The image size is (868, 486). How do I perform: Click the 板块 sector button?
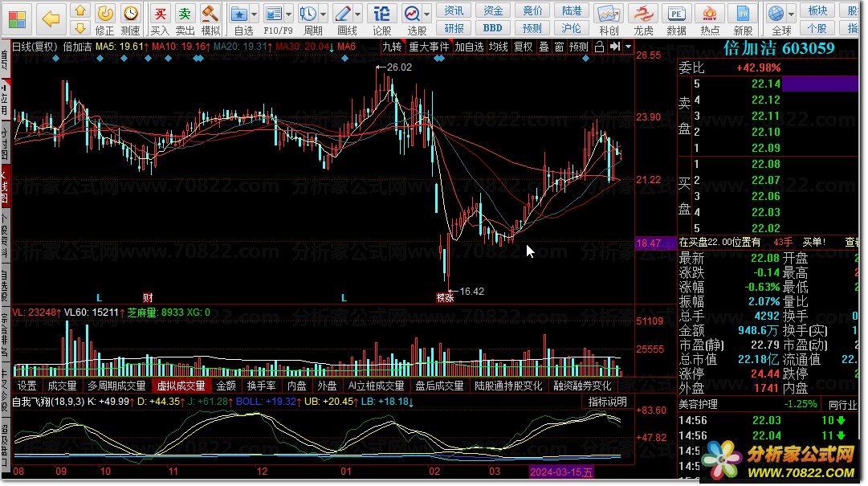click(817, 10)
